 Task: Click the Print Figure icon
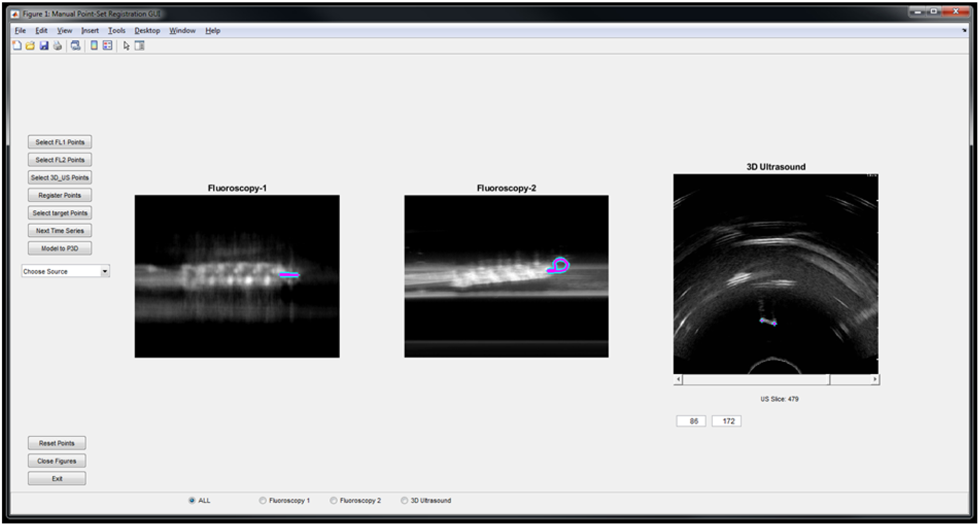click(58, 46)
